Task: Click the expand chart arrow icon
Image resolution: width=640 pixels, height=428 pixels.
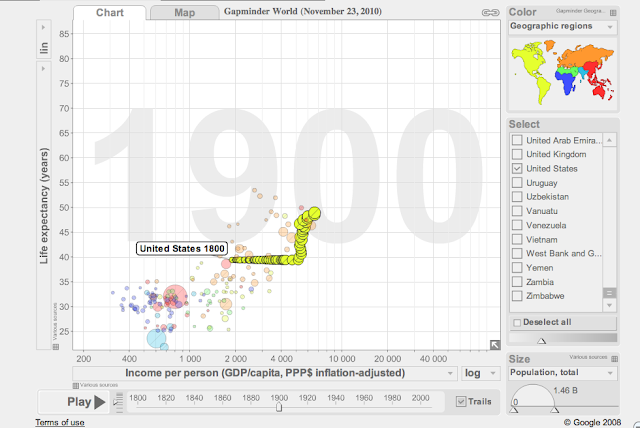Action: click(x=495, y=345)
